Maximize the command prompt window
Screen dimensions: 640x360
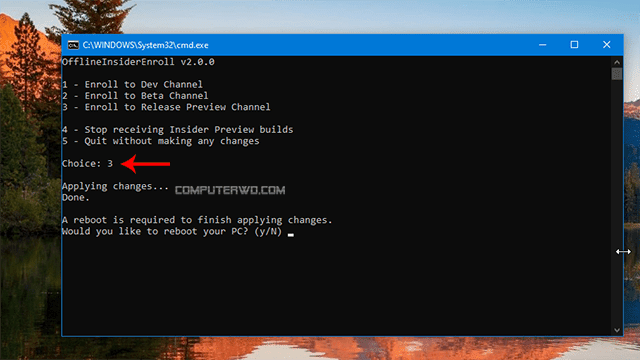(x=574, y=45)
